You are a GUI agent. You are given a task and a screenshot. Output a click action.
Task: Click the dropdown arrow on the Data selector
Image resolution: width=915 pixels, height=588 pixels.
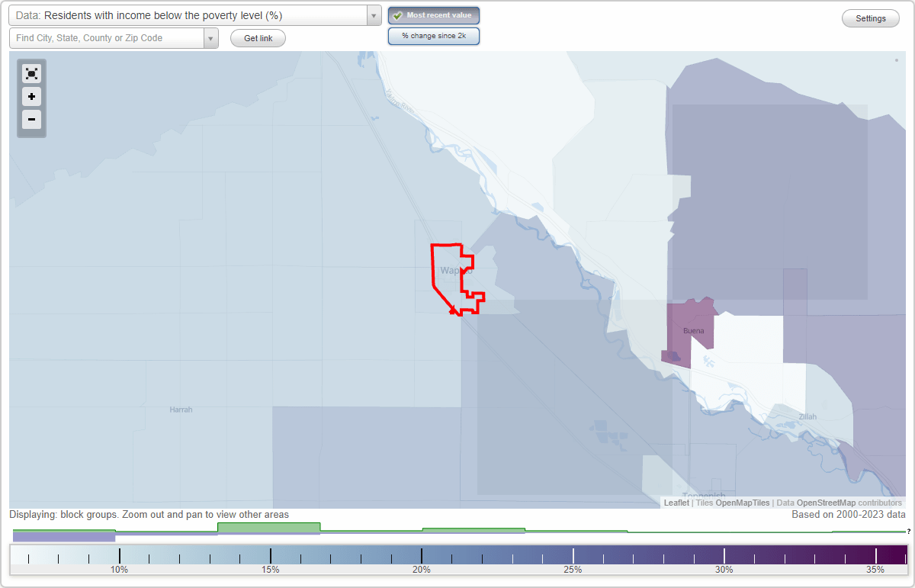pyautogui.click(x=372, y=14)
